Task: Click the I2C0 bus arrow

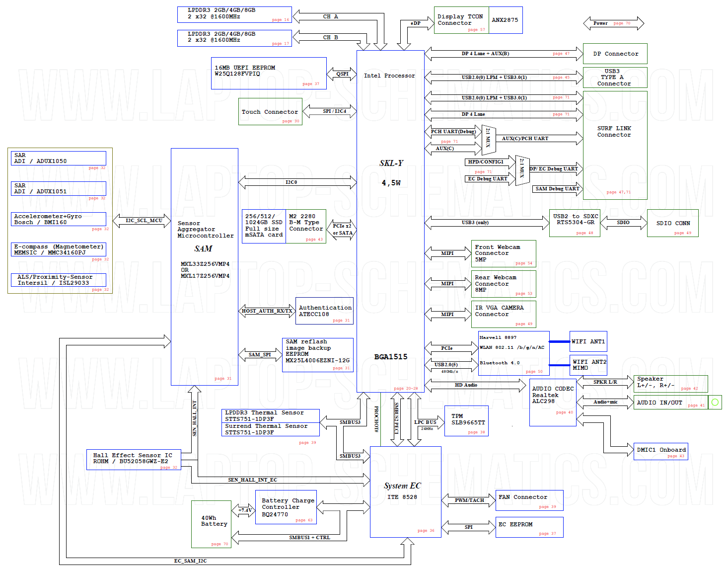Action: [297, 182]
